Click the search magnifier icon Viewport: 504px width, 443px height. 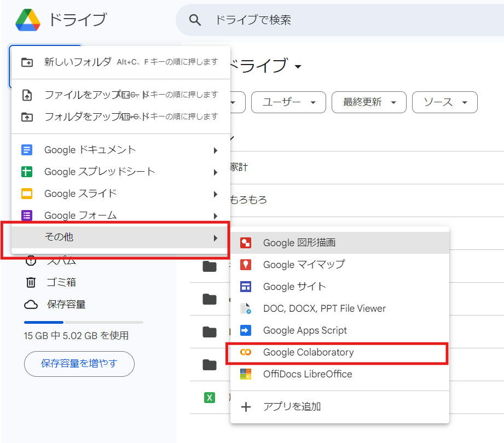pos(195,20)
